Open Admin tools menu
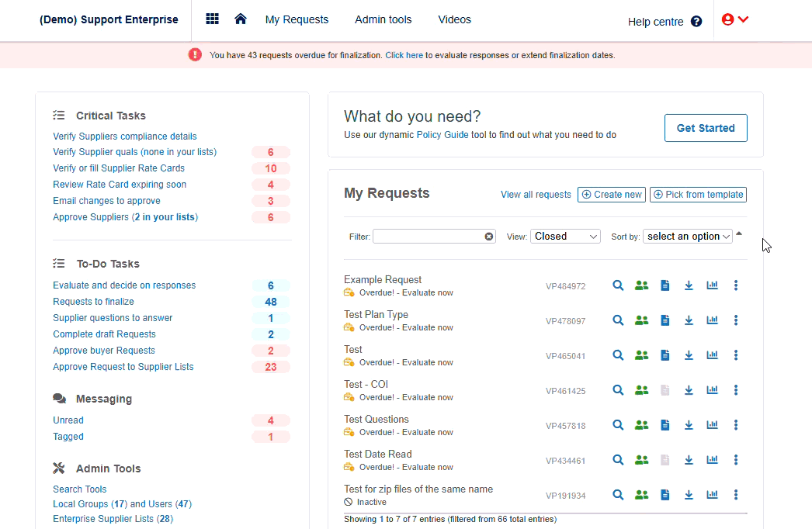 pos(383,19)
